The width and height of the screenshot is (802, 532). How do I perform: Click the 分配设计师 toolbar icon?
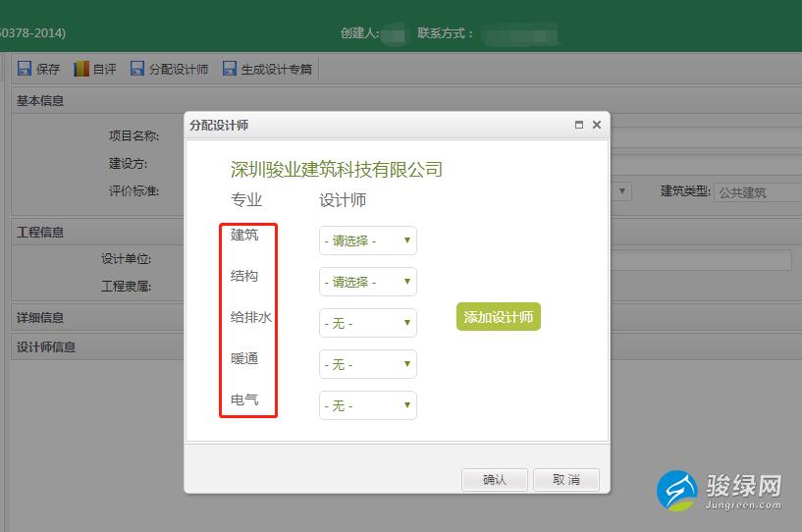pyautogui.click(x=137, y=69)
